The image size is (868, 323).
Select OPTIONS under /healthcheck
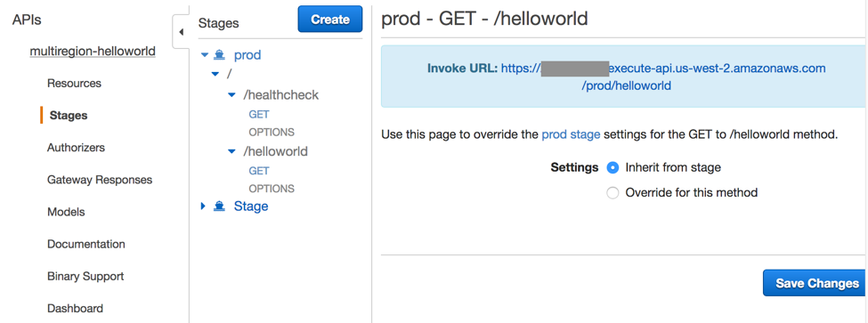point(272,133)
